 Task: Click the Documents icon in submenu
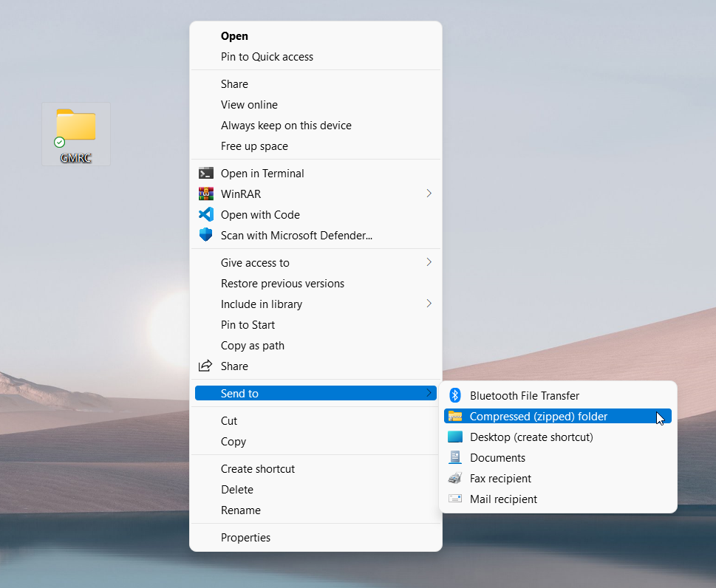pos(455,457)
